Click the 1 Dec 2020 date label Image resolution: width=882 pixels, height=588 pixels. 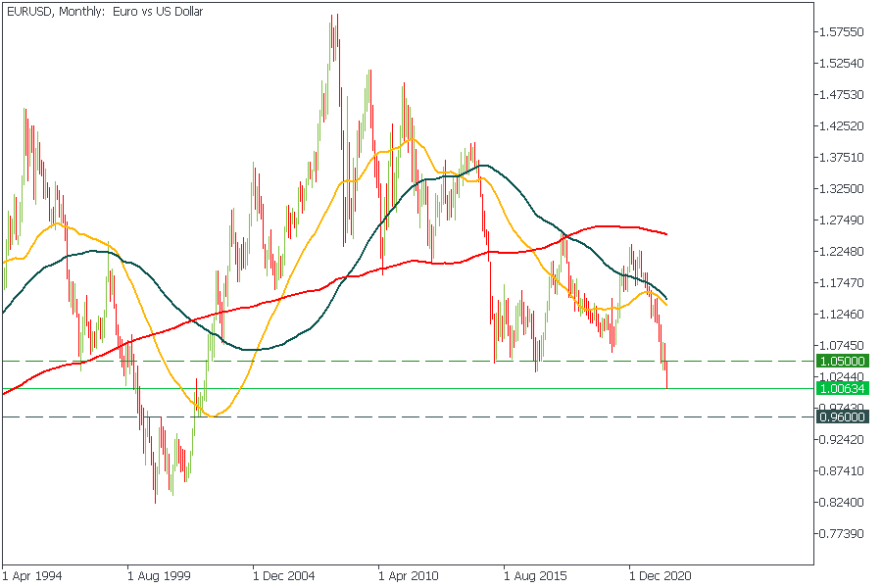pos(661,576)
